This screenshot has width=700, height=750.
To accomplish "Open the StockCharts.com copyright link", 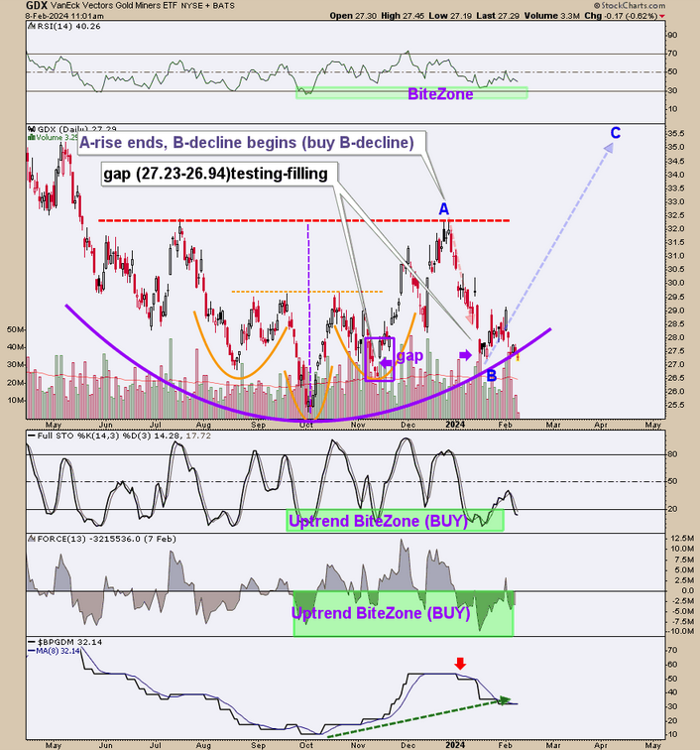I will tap(630, 6).
